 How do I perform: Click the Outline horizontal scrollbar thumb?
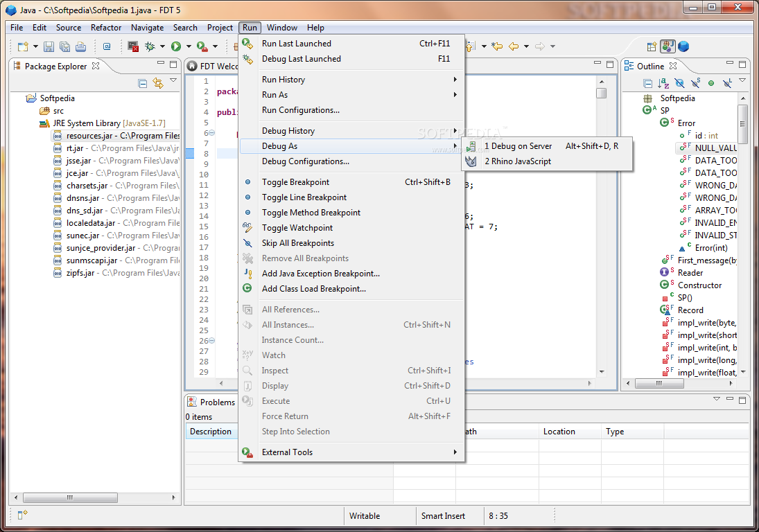(x=658, y=384)
